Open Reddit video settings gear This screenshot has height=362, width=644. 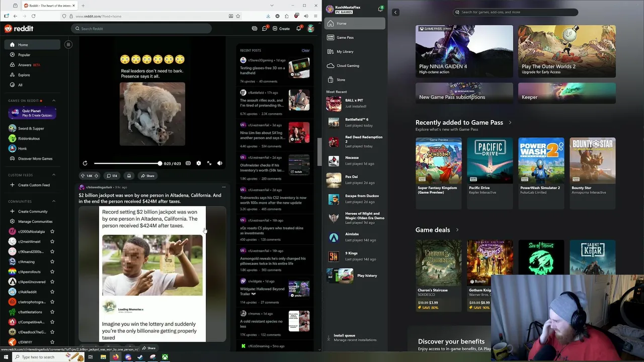pyautogui.click(x=199, y=163)
